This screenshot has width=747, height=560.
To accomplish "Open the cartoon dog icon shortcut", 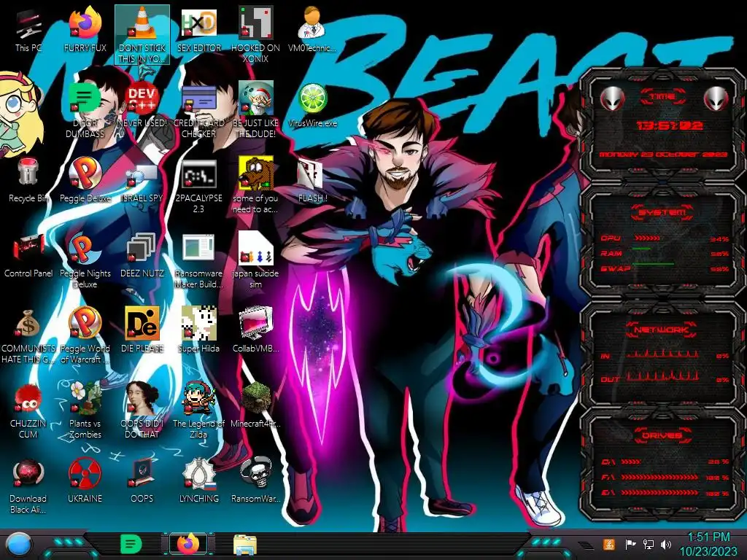I will (x=255, y=186).
